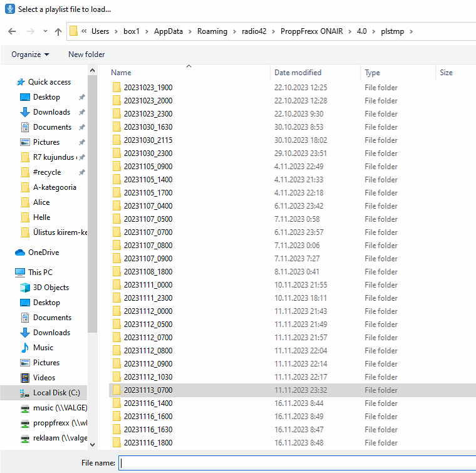This screenshot has width=476, height=473.
Task: Select folder 20231113_0700
Action: pos(148,390)
